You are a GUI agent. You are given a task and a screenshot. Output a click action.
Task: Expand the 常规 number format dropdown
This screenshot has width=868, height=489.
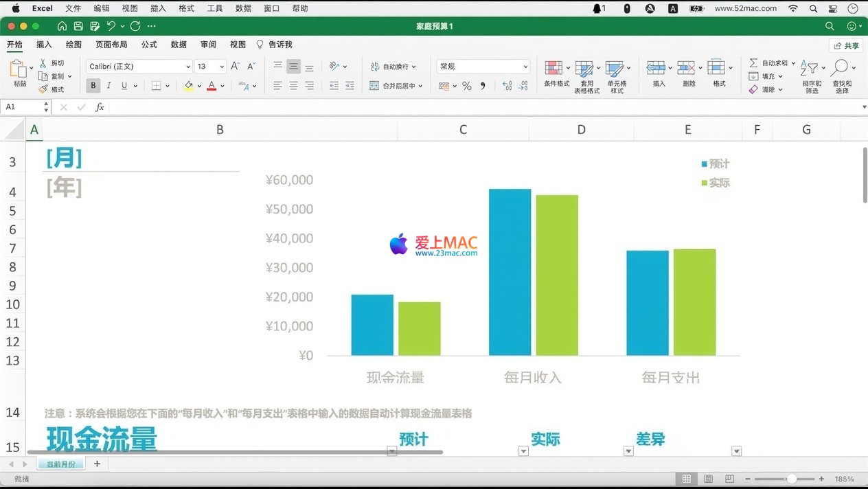pyautogui.click(x=525, y=67)
